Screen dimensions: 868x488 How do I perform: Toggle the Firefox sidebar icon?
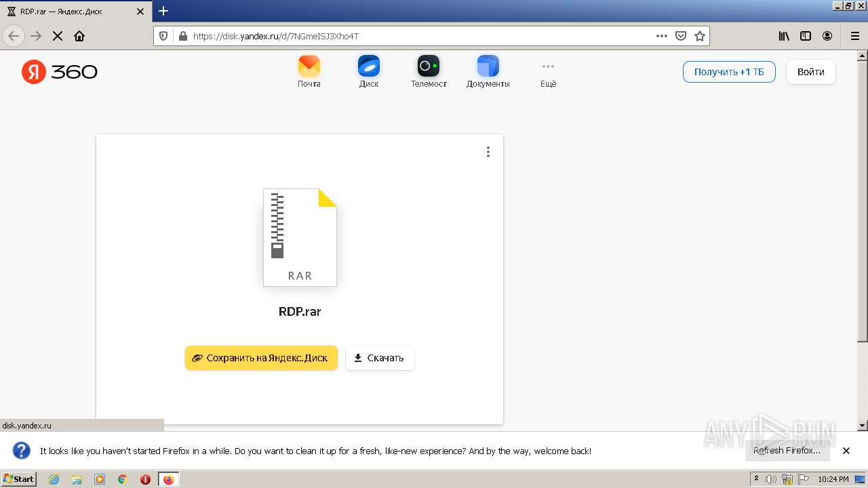[806, 36]
